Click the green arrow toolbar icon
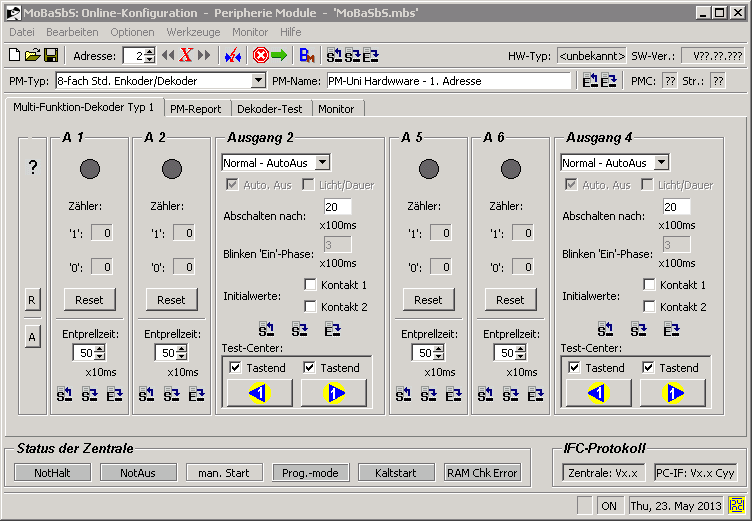The image size is (752, 521). click(x=279, y=55)
